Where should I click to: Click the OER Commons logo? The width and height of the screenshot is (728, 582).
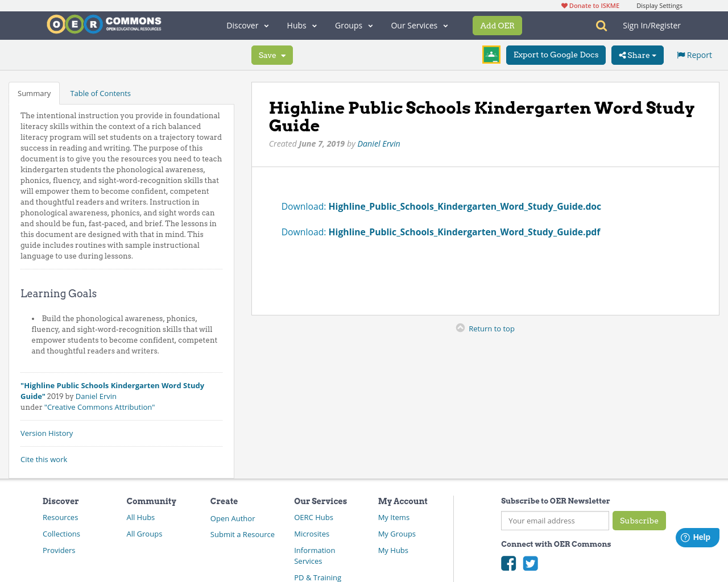[x=104, y=23]
